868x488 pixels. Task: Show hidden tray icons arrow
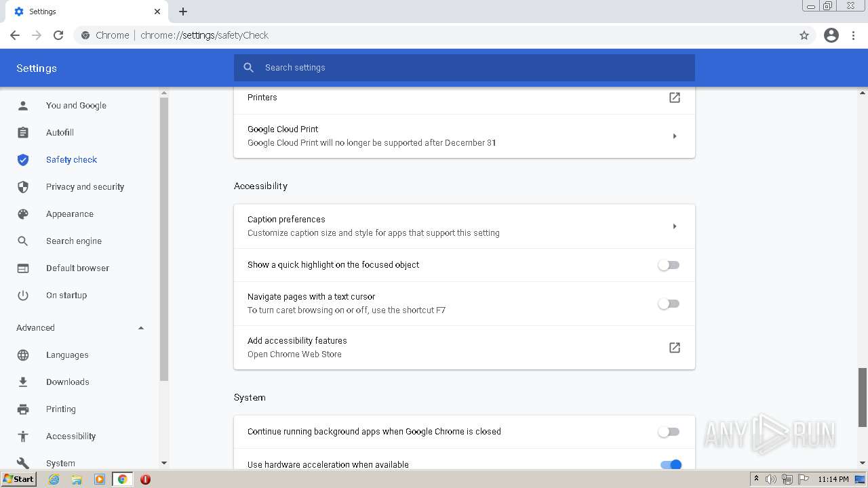tap(756, 479)
